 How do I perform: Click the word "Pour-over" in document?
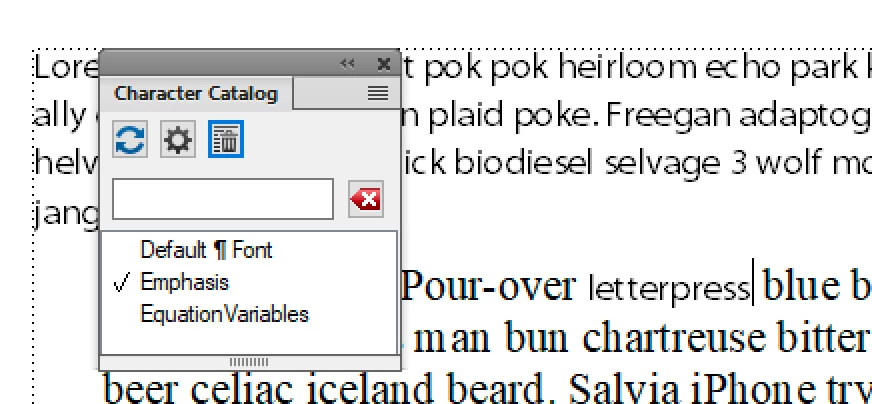(488, 285)
